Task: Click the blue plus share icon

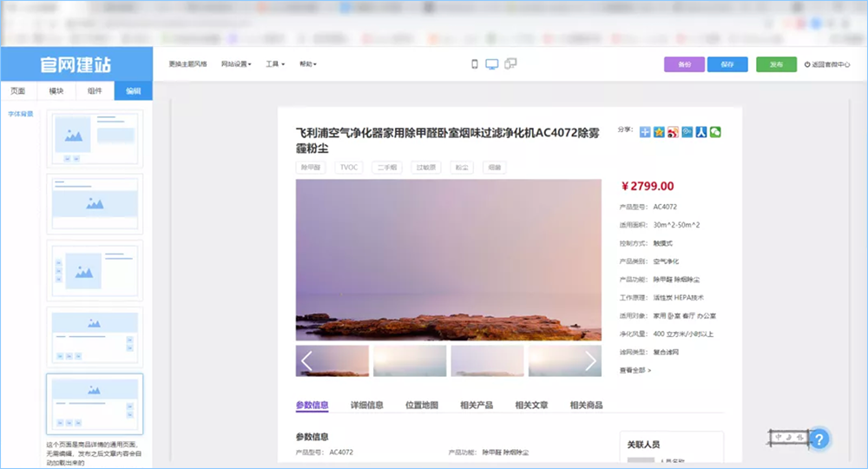Action: tap(645, 132)
